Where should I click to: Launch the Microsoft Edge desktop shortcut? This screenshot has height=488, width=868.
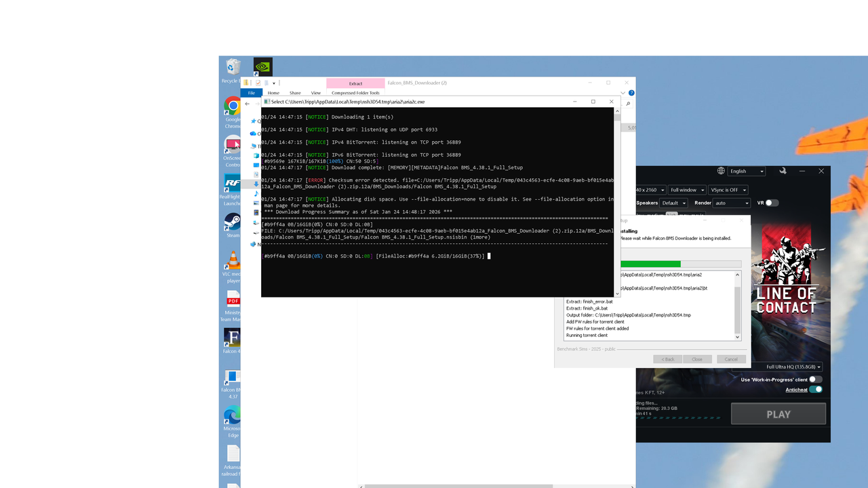[233, 422]
